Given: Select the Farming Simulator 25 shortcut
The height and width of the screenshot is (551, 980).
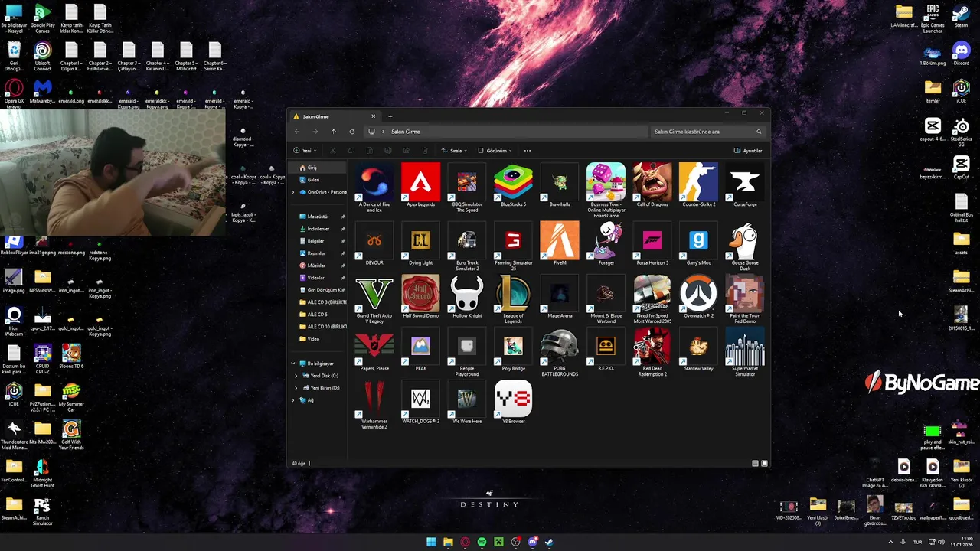Looking at the screenshot, I should coord(513,246).
